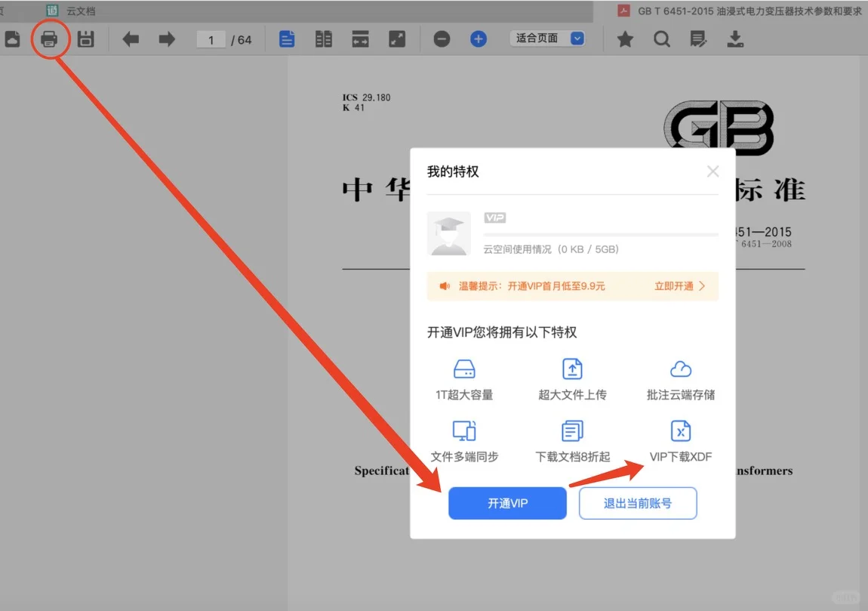Close the 我的特权 dialog
The height and width of the screenshot is (611, 868).
click(x=713, y=171)
